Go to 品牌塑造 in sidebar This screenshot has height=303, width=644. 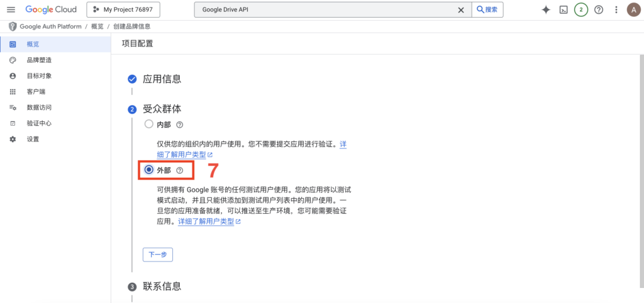[x=39, y=60]
